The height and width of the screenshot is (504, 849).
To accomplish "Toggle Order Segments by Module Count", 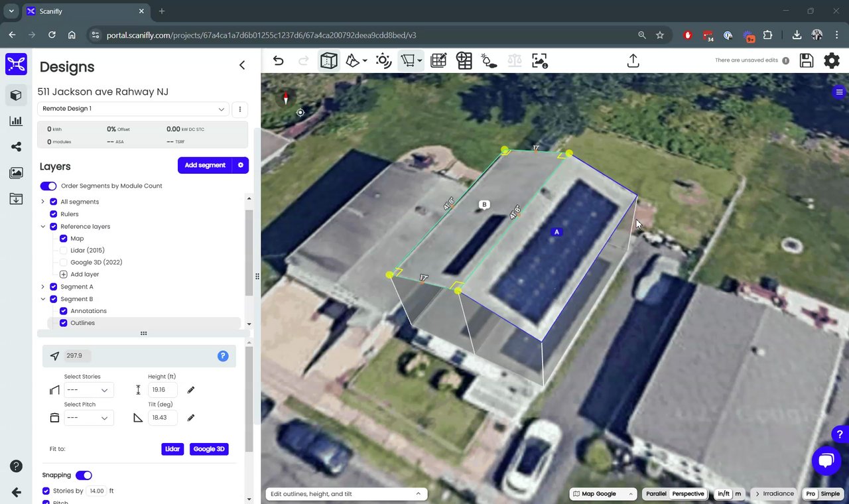I will [48, 186].
